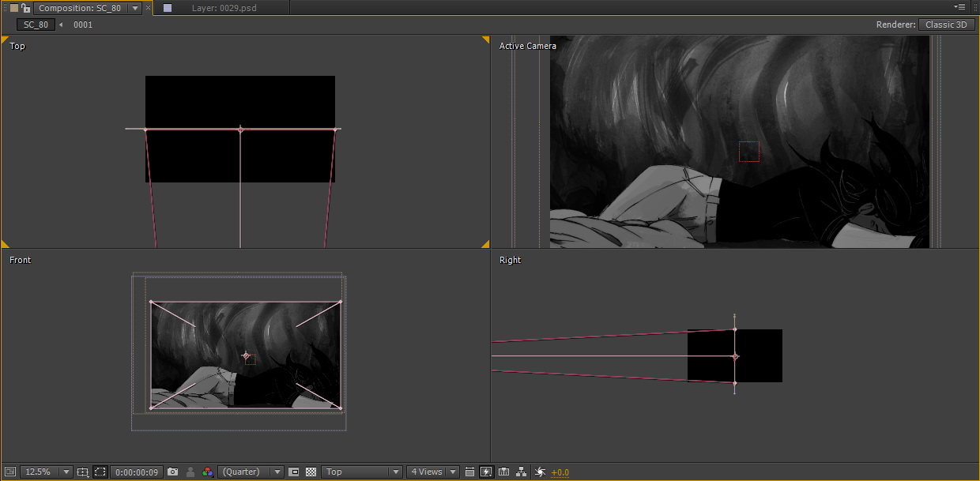The width and height of the screenshot is (980, 481).
Task: Toggle Region of Interest
Action: click(x=294, y=472)
